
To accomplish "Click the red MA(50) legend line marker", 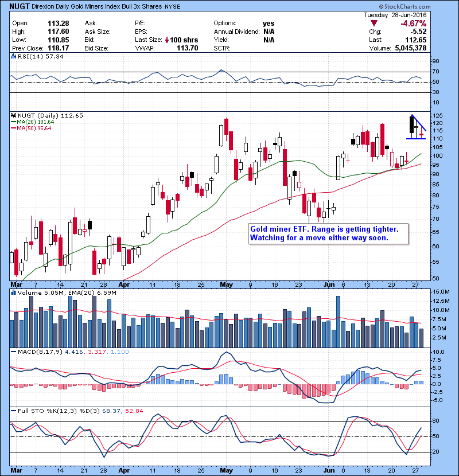I will click(x=13, y=128).
